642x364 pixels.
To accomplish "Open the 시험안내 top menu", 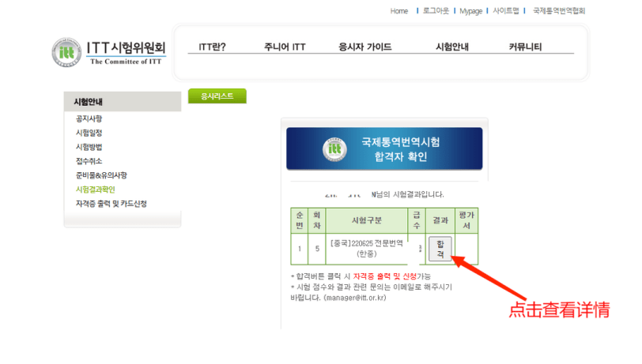I will [452, 47].
